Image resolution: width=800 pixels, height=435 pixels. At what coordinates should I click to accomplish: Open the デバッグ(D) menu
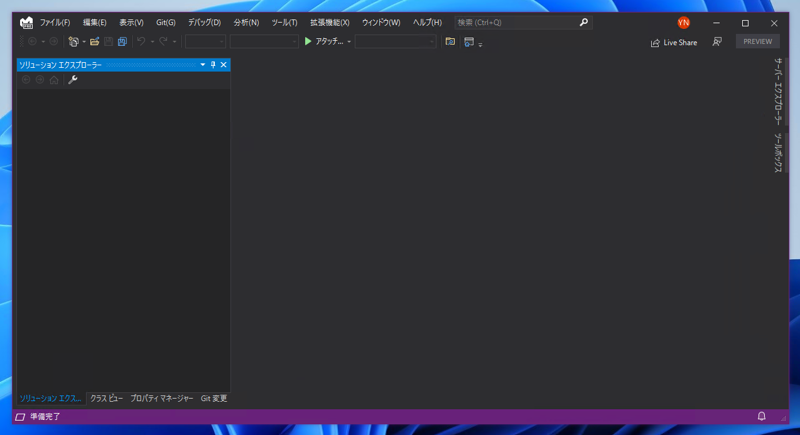pyautogui.click(x=204, y=22)
